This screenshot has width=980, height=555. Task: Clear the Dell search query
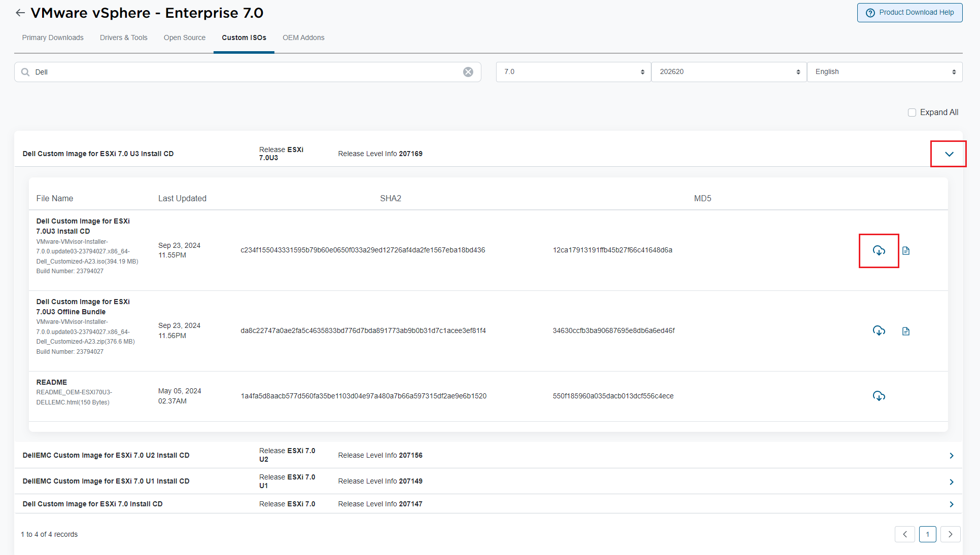point(468,71)
